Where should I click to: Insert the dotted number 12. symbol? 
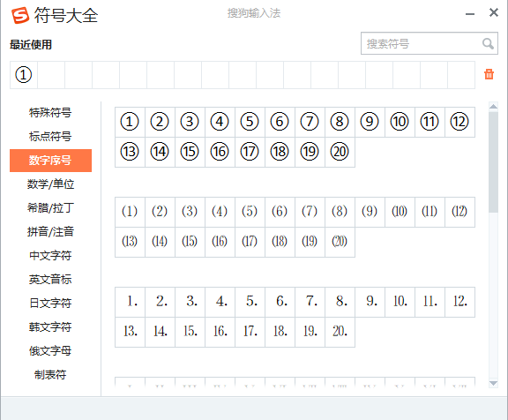tap(459, 302)
